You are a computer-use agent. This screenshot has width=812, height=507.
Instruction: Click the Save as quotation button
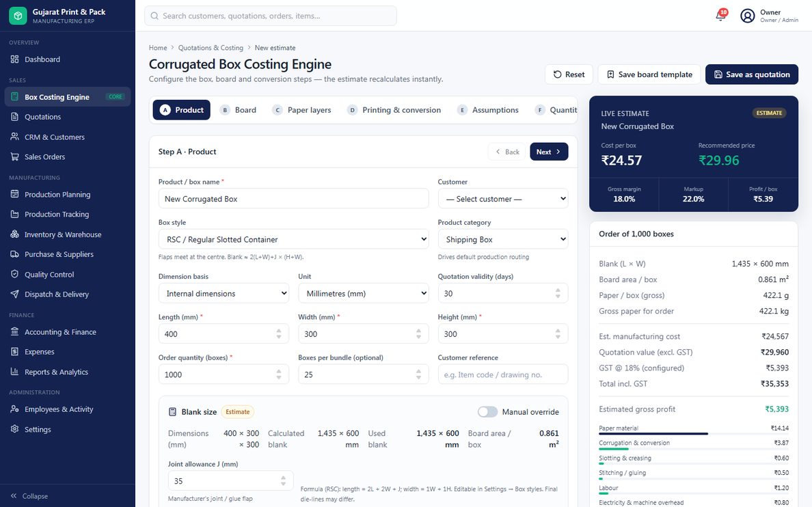coord(751,74)
